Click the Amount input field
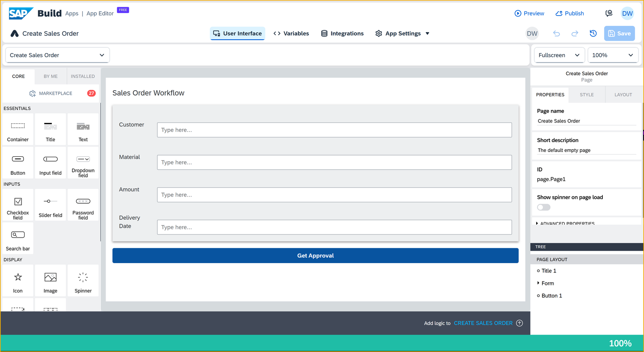Viewport: 644px width, 352px height. (x=334, y=195)
